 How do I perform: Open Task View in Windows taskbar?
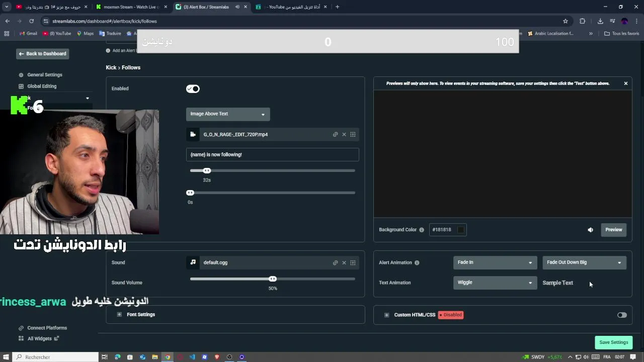pyautogui.click(x=105, y=357)
